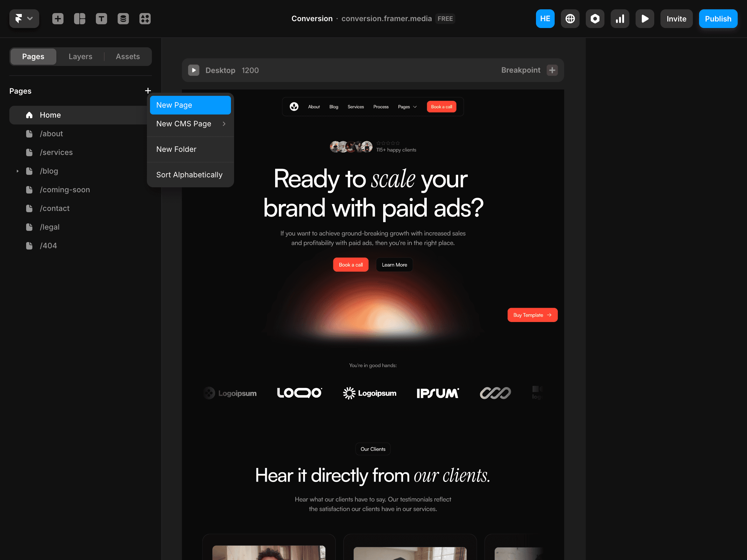Open the Layout tool in toolbar
747x560 pixels.
tap(79, 19)
